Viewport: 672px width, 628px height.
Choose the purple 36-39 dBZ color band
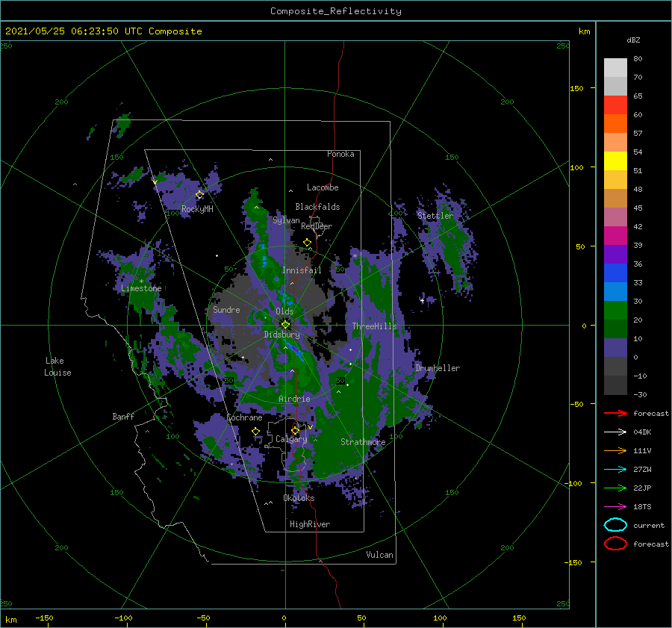tap(615, 255)
